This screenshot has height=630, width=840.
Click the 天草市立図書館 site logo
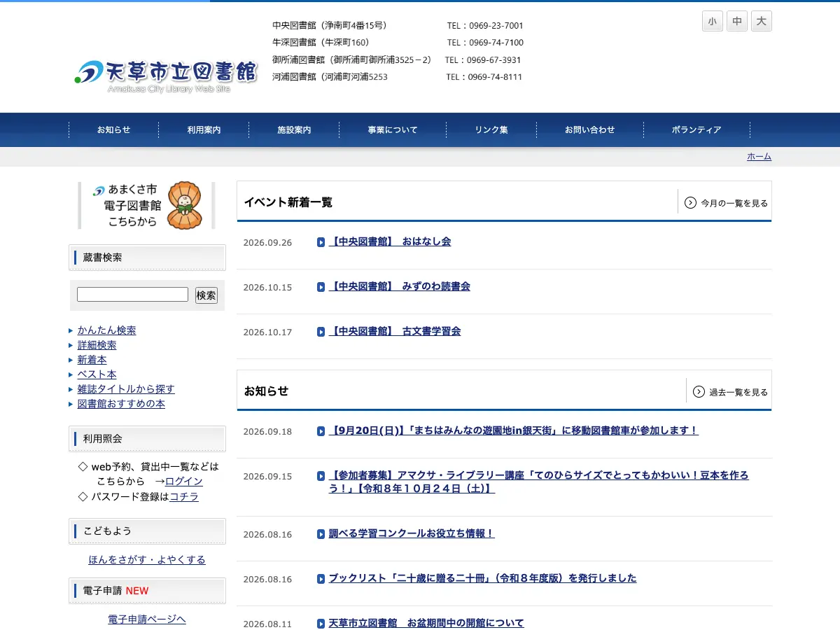[x=166, y=76]
